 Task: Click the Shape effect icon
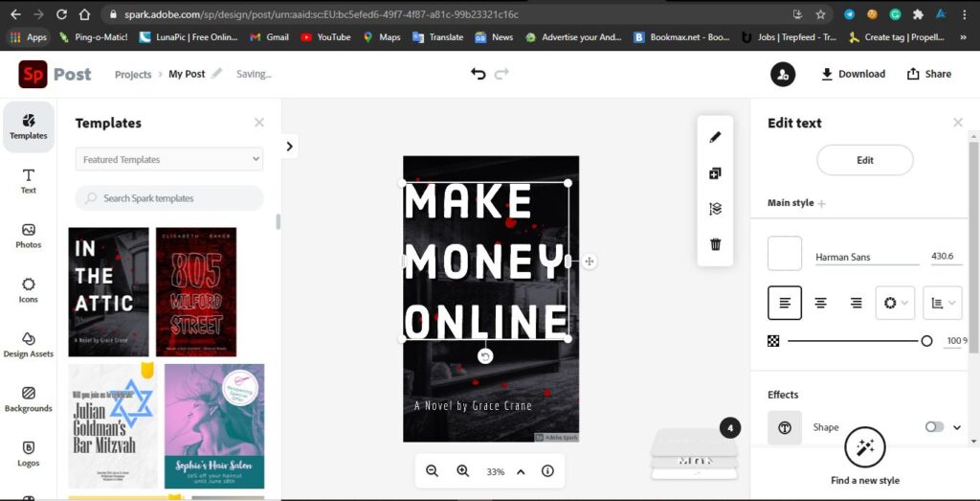[785, 427]
